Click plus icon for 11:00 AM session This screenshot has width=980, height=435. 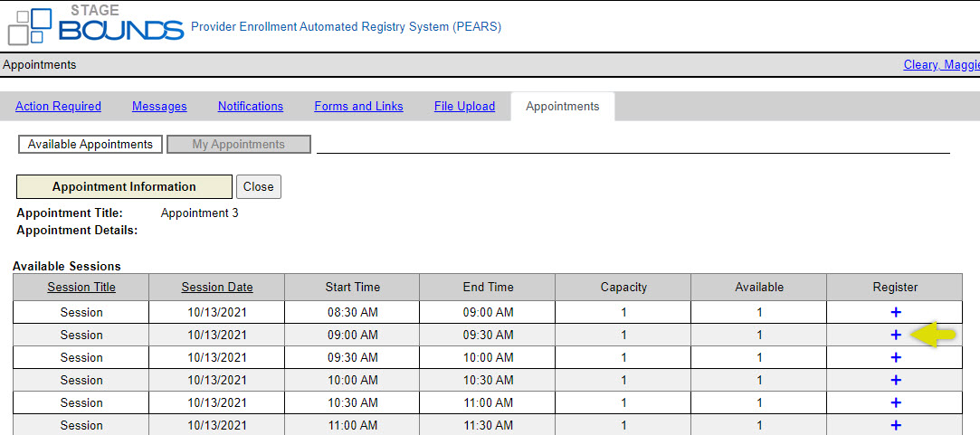point(895,425)
